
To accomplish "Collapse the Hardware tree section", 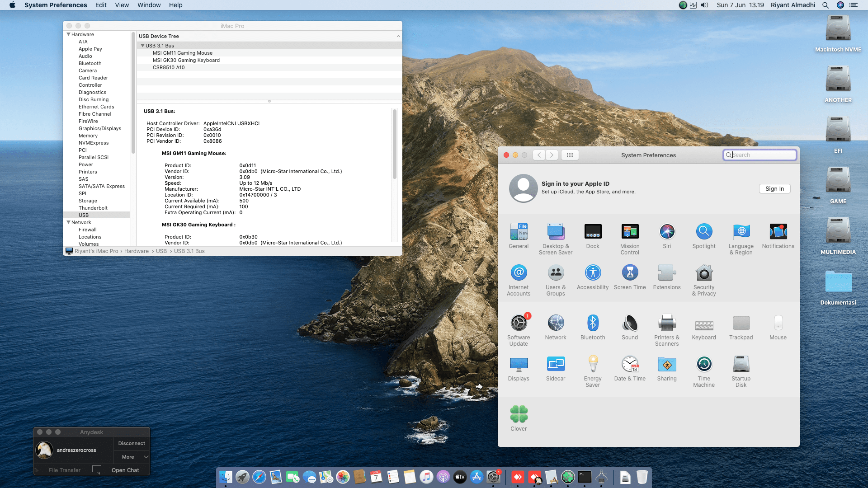I will (x=69, y=34).
